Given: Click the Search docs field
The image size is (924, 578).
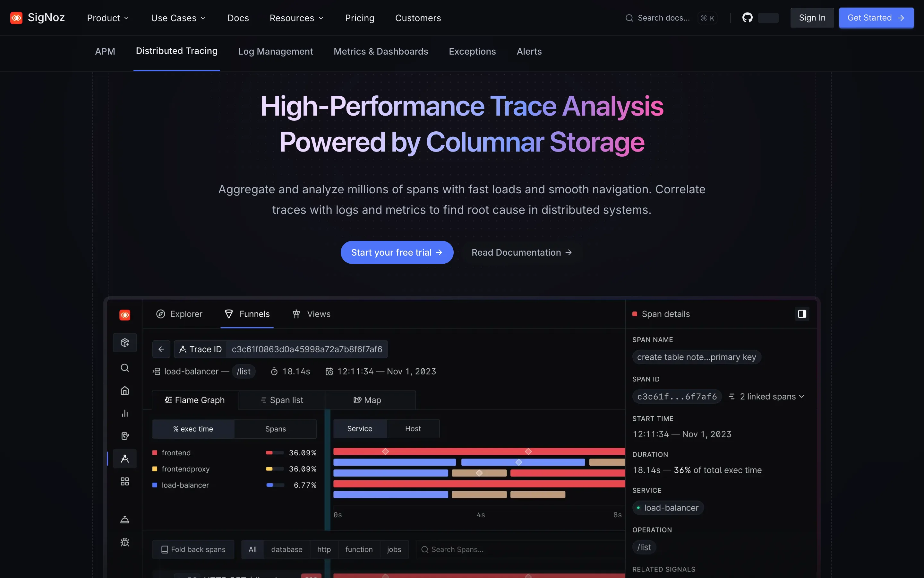Looking at the screenshot, I should pos(671,18).
